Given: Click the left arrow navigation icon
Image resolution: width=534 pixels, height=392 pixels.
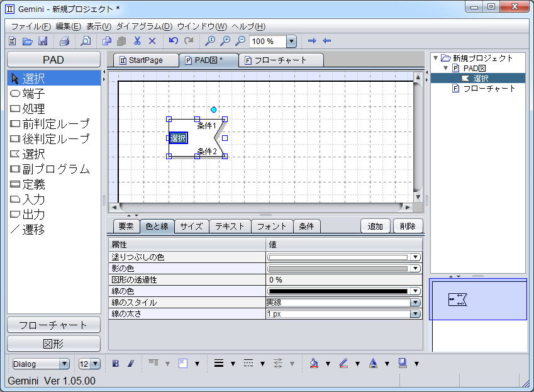Looking at the screenshot, I should [x=327, y=41].
